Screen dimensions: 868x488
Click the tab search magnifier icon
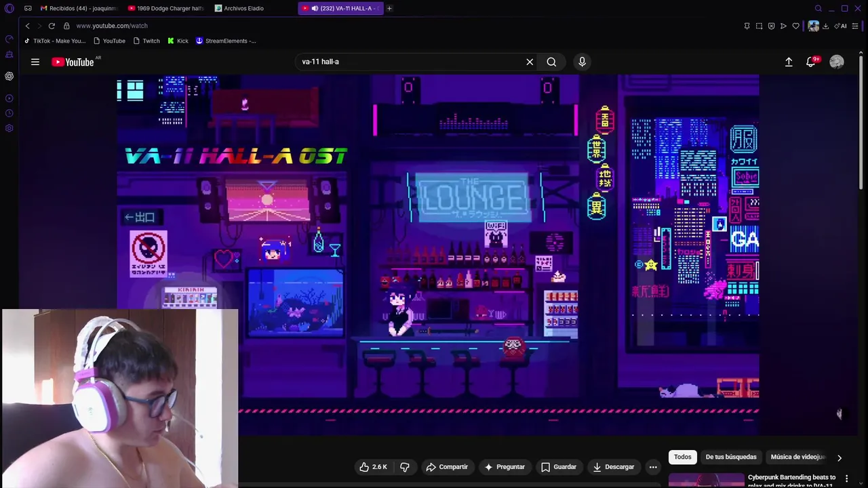[818, 8]
